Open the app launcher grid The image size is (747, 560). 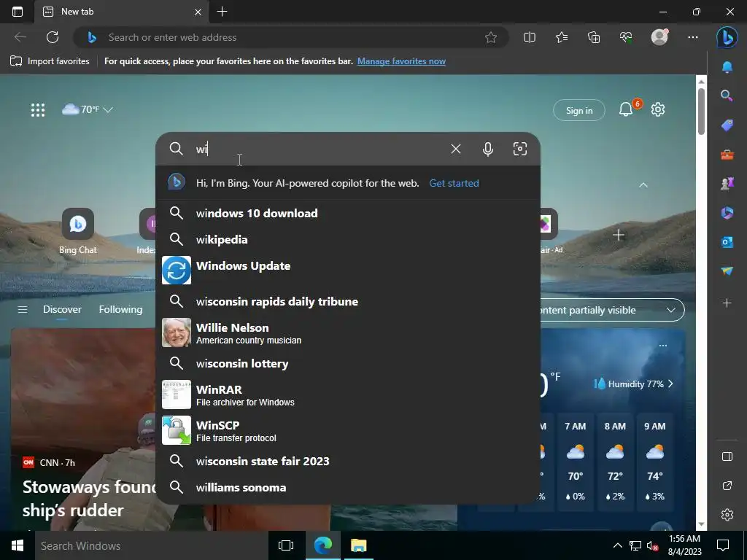38,110
